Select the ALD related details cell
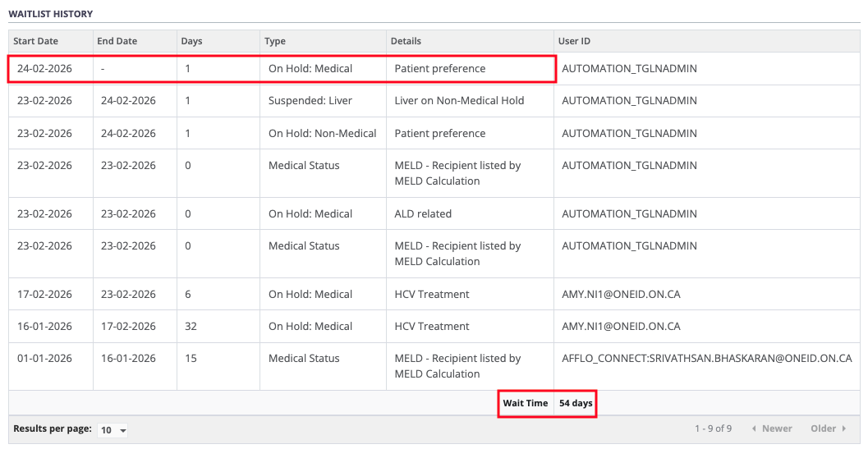The height and width of the screenshot is (449, 868). (x=423, y=213)
